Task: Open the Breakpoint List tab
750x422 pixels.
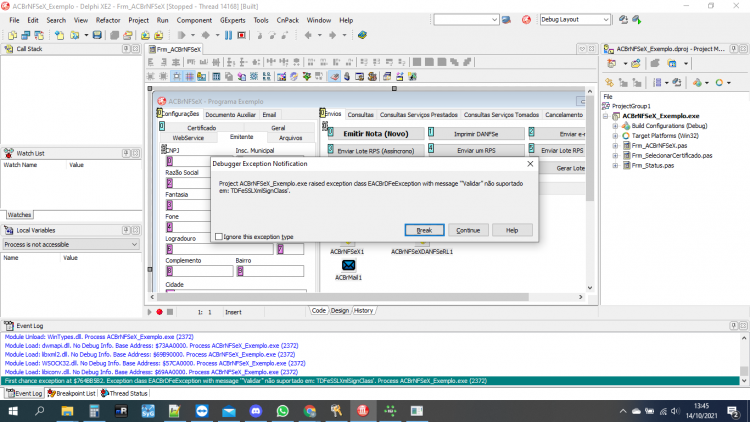Action: point(71,393)
